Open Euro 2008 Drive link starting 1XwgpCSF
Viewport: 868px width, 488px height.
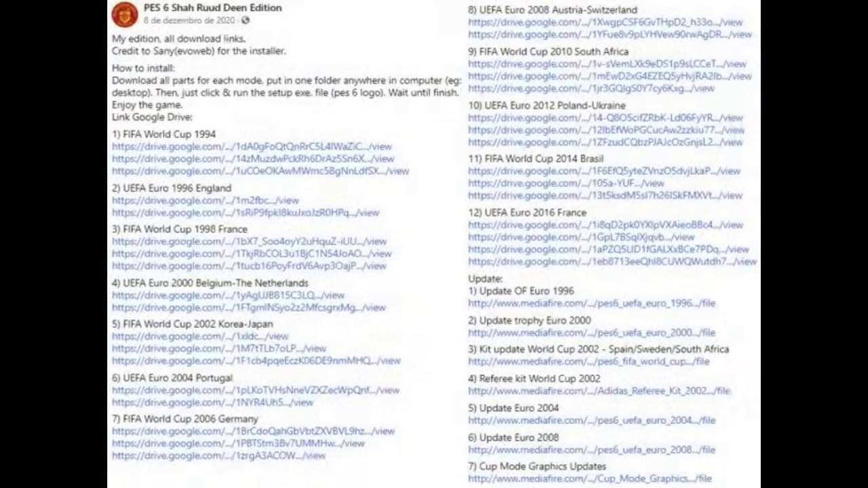pos(606,22)
